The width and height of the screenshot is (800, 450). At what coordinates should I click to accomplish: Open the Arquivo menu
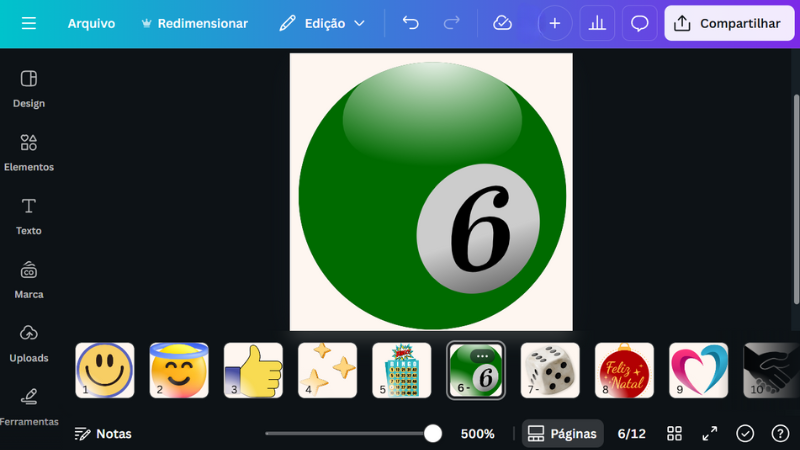(91, 23)
